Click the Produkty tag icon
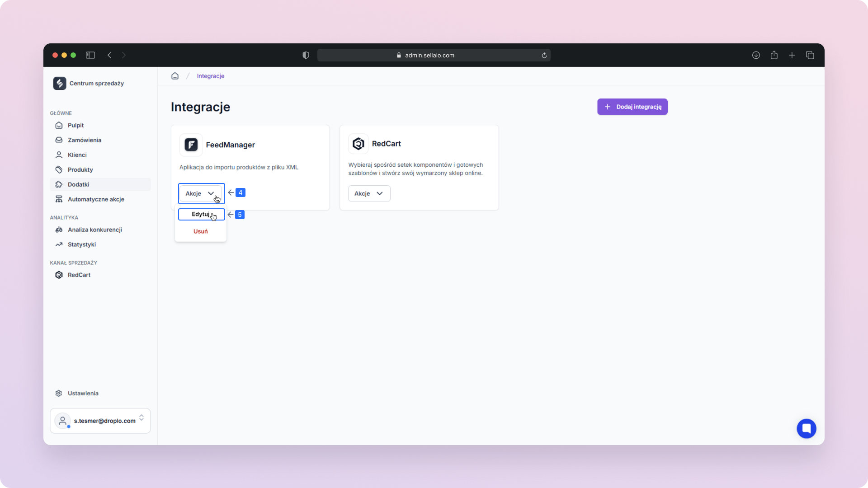The image size is (868, 488). [x=59, y=169]
